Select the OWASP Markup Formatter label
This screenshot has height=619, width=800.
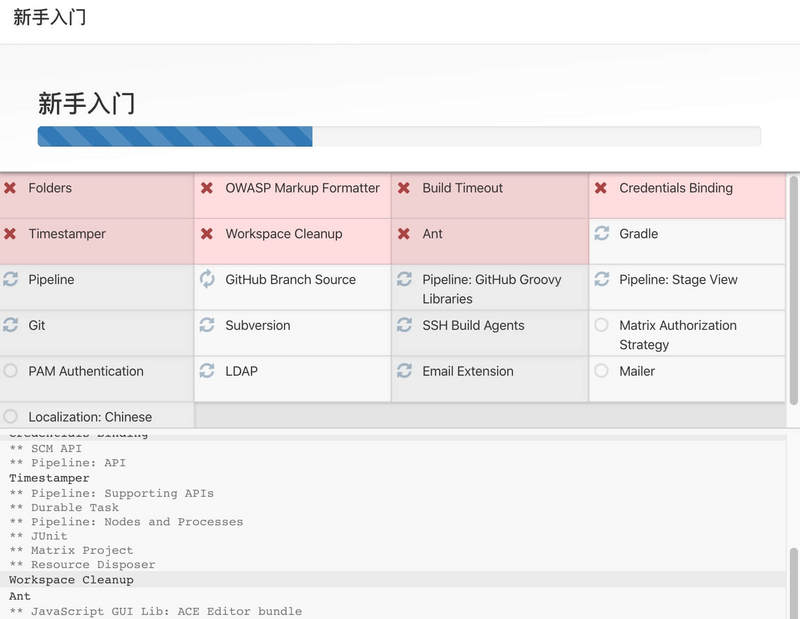point(303,188)
